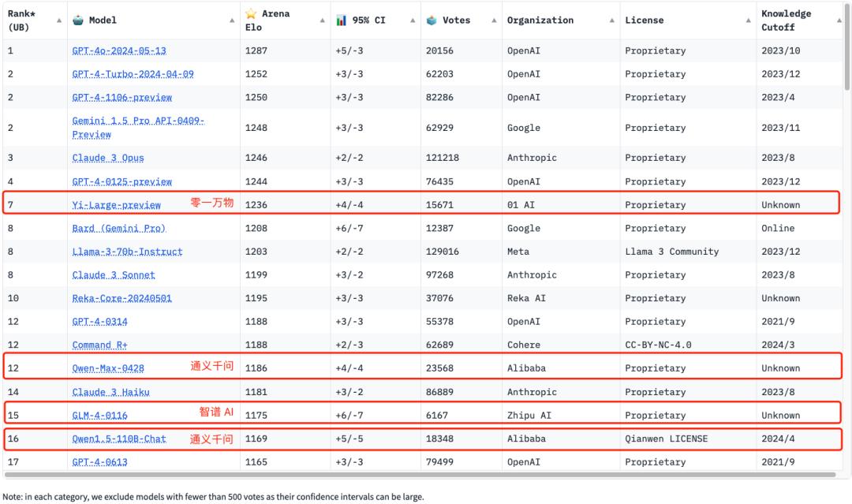Click the ballot box icon beside Votes
The height and width of the screenshot is (504, 852).
(432, 20)
